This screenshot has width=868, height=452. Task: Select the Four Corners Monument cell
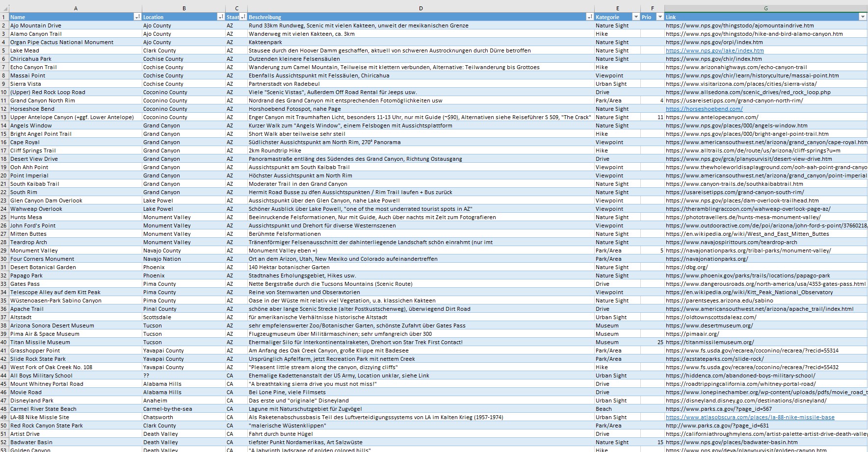click(x=76, y=259)
